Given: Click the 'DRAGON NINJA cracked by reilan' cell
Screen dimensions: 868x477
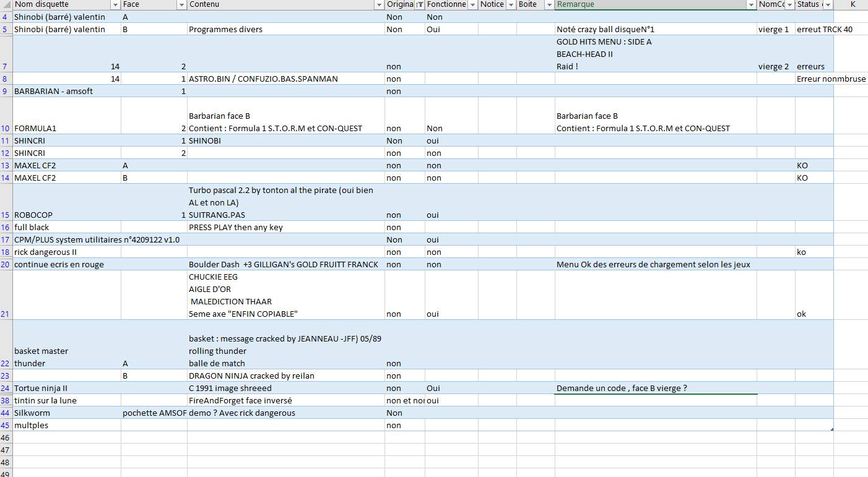Looking at the screenshot, I should pyautogui.click(x=286, y=376).
